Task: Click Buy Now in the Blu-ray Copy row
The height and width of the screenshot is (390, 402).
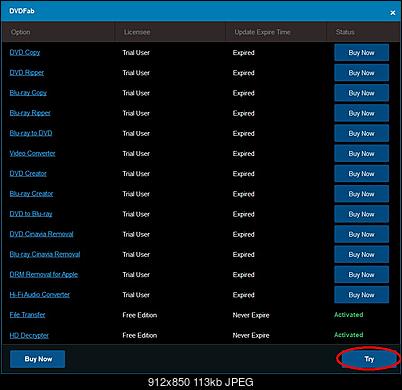Action: tap(361, 93)
